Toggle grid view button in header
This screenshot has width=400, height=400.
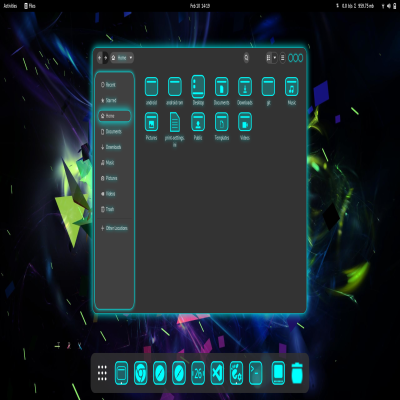pos(269,58)
